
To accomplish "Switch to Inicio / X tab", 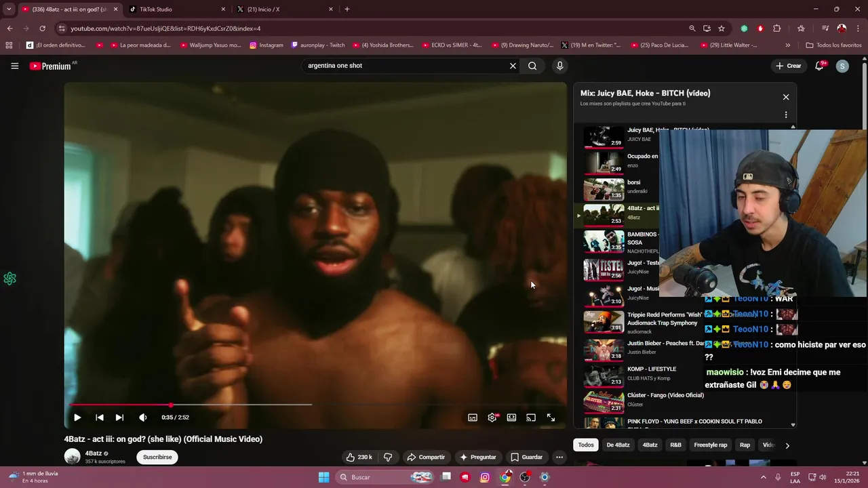I will (285, 9).
